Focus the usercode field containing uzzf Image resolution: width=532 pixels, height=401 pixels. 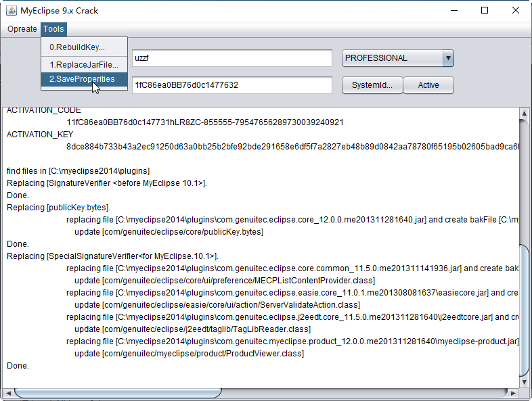(x=231, y=58)
